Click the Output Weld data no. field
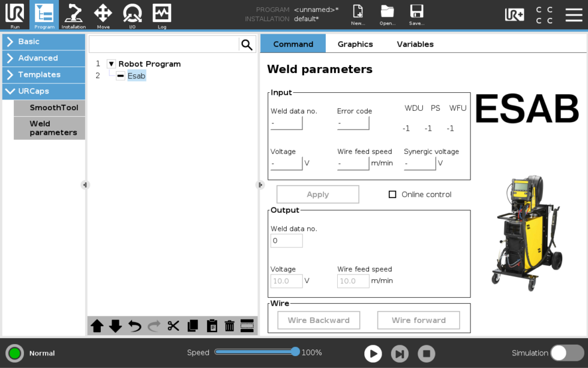The image size is (588, 368). (x=287, y=241)
